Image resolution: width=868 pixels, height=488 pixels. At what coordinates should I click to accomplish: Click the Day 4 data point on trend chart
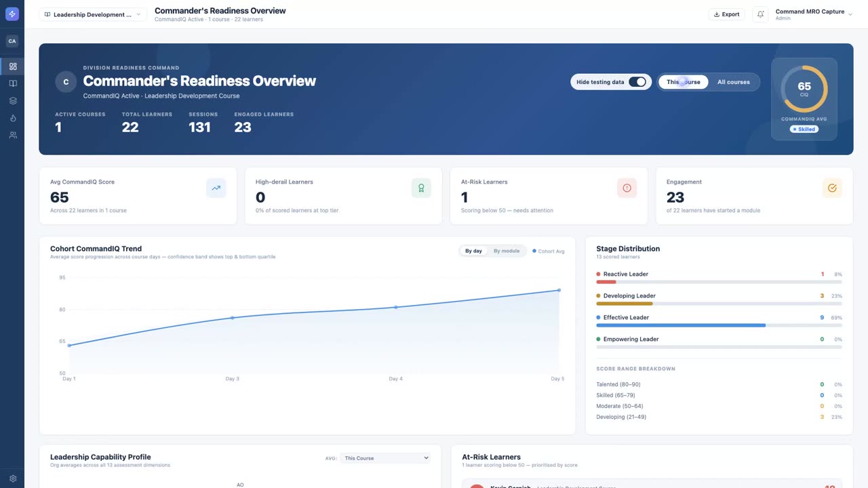pos(396,307)
